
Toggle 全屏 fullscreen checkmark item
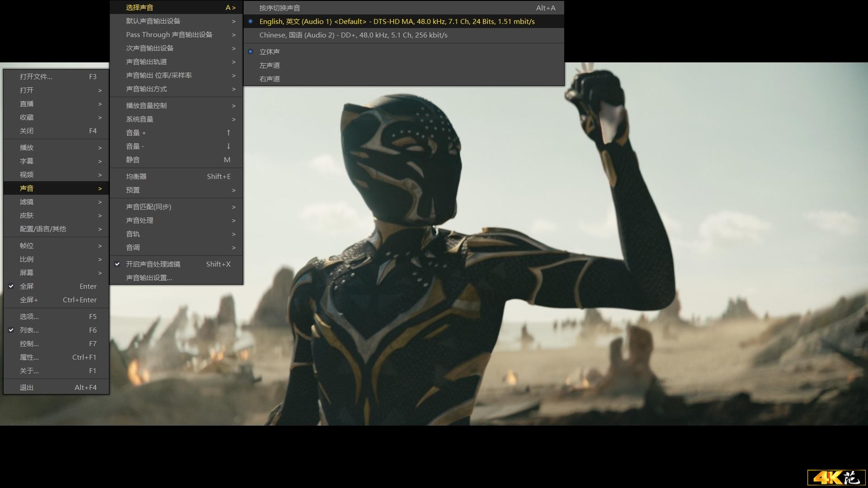[x=56, y=286]
